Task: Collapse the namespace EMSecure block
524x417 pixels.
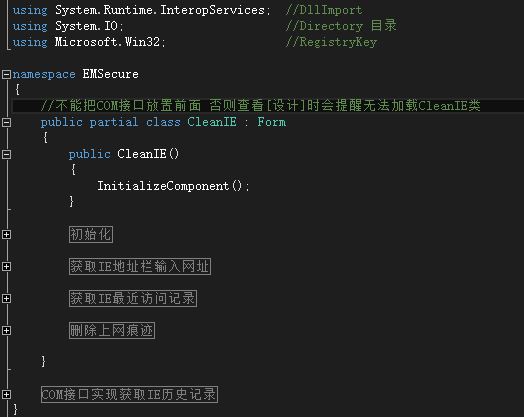Action: (6, 74)
